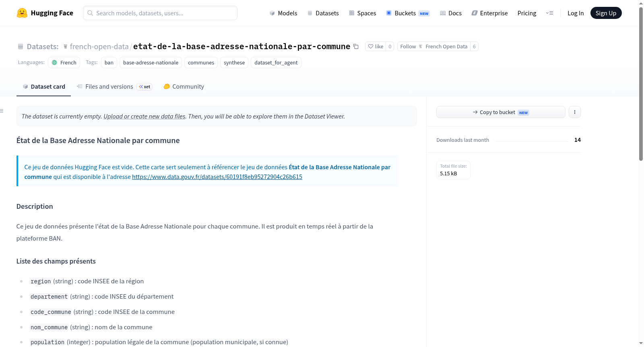Open the Models section

pos(283,13)
